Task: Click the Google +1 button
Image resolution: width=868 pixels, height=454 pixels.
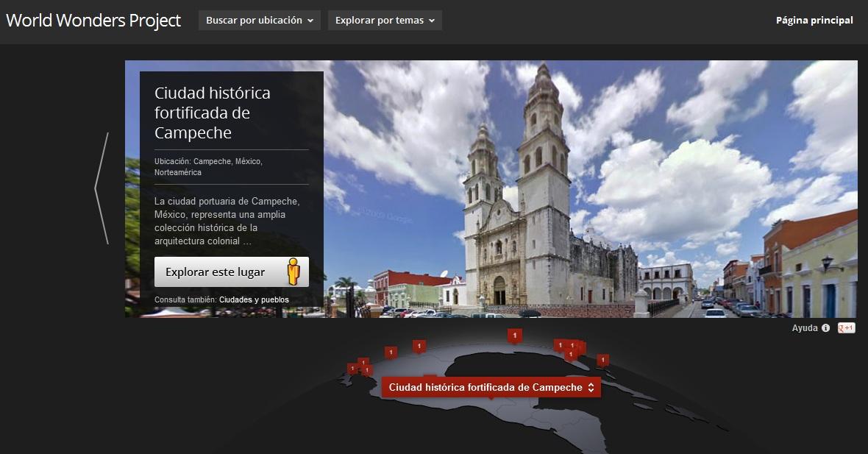Action: point(846,327)
